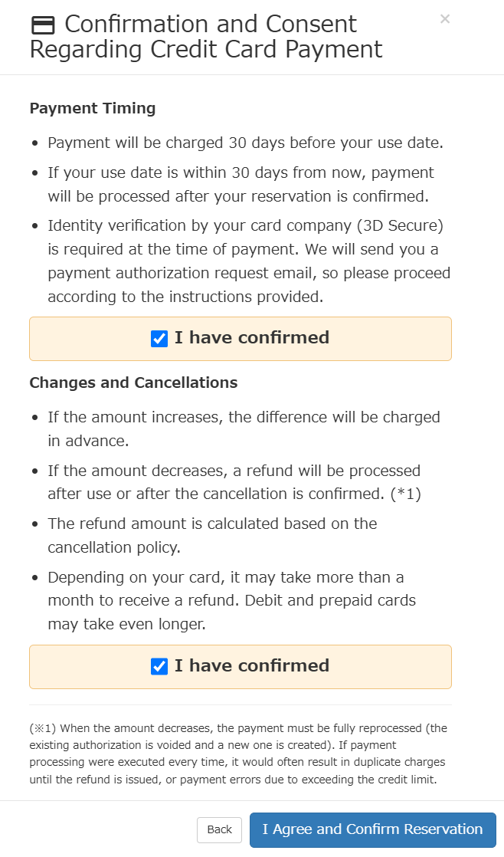Click "I have confirmed" label under Changes and Cancellations
Screen dimensions: 504x857
(252, 665)
